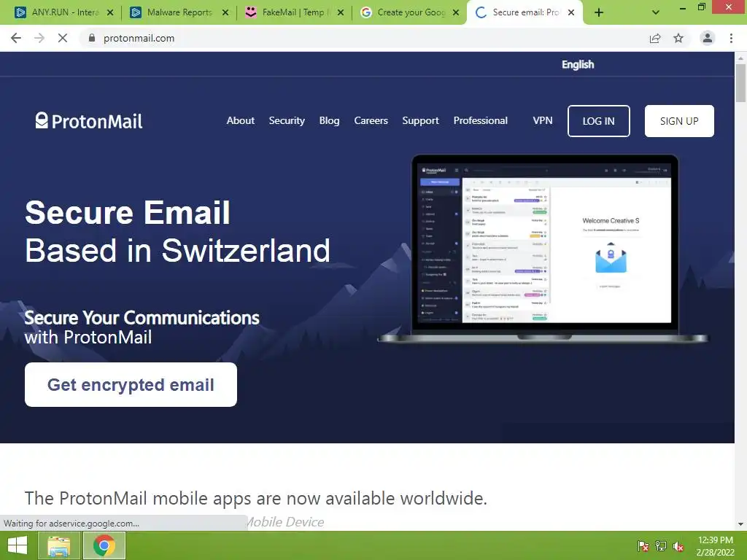Open the VPN link
This screenshot has height=560, width=747.
(543, 120)
